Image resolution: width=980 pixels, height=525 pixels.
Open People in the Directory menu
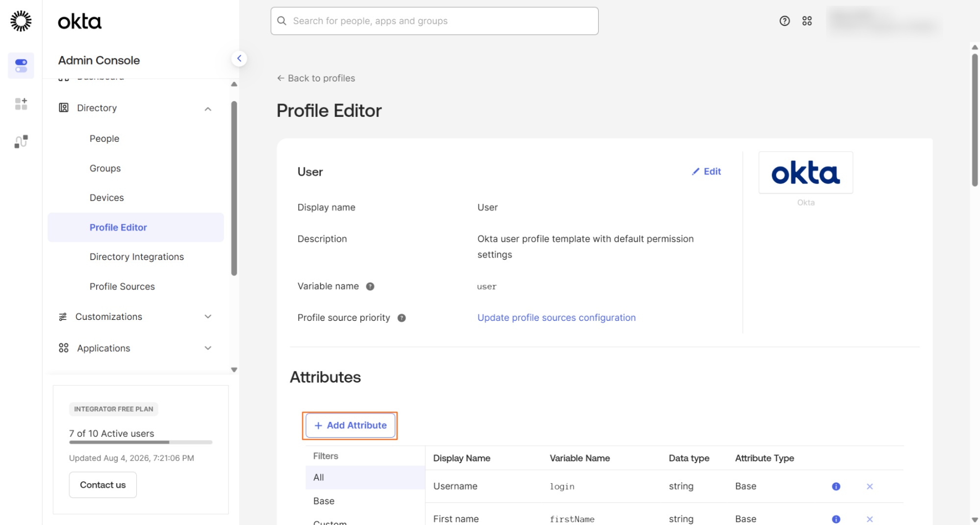coord(104,138)
